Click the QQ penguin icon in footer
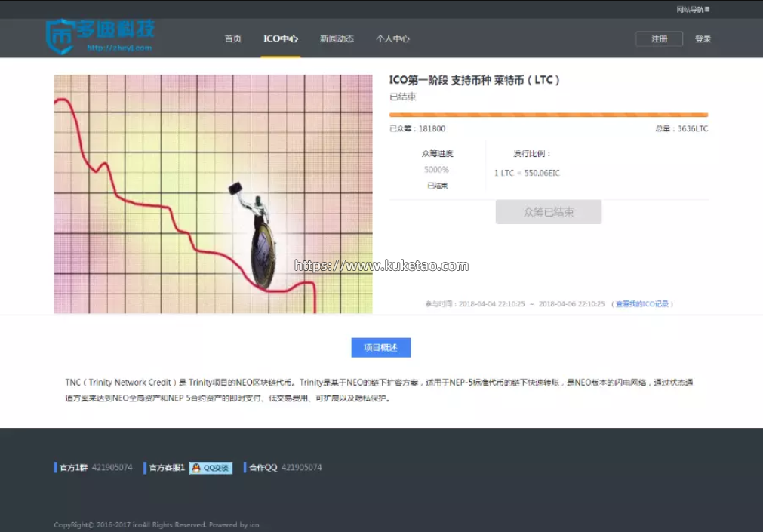 (x=196, y=468)
